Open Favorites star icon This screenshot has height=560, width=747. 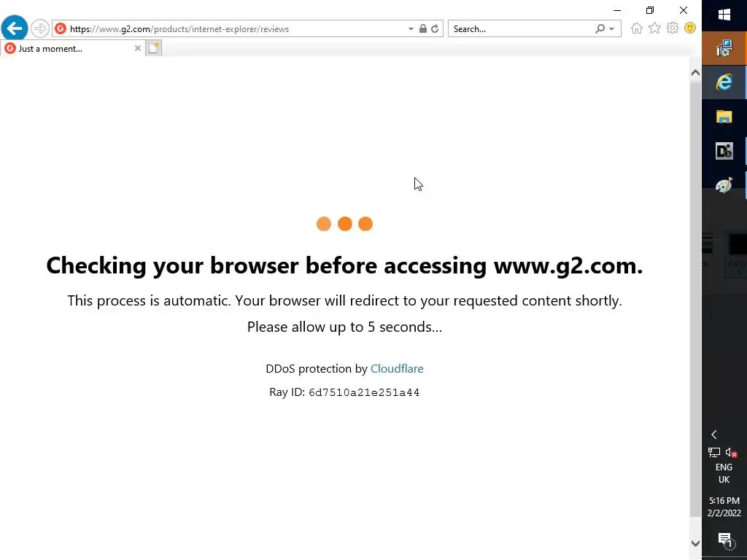[654, 28]
